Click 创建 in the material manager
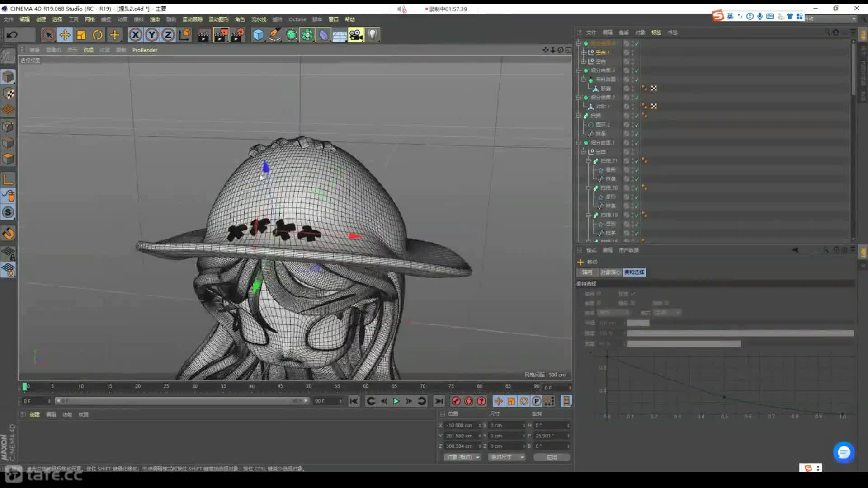 35,414
